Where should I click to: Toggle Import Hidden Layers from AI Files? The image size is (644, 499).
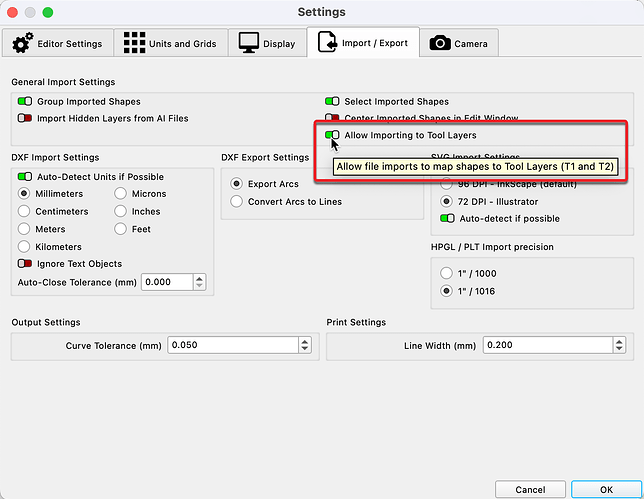click(x=25, y=118)
